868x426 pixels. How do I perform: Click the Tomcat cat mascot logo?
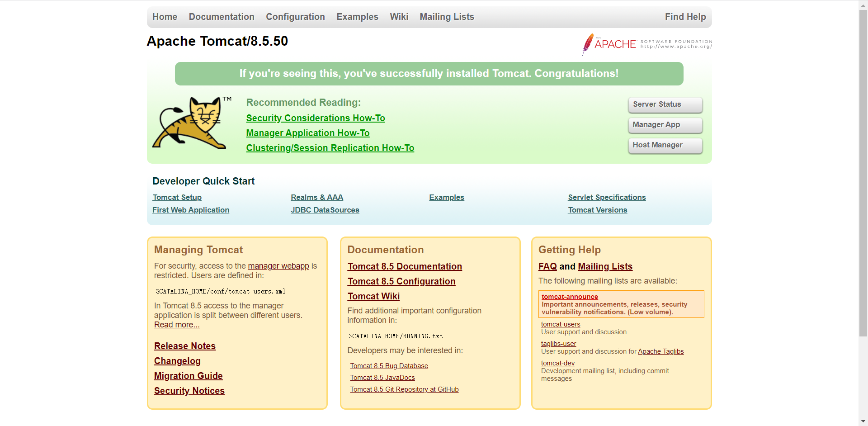pyautogui.click(x=192, y=122)
